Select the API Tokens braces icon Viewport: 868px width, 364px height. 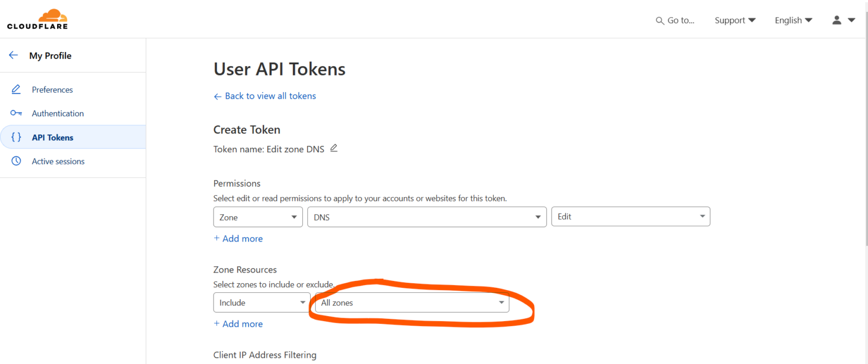click(x=16, y=137)
